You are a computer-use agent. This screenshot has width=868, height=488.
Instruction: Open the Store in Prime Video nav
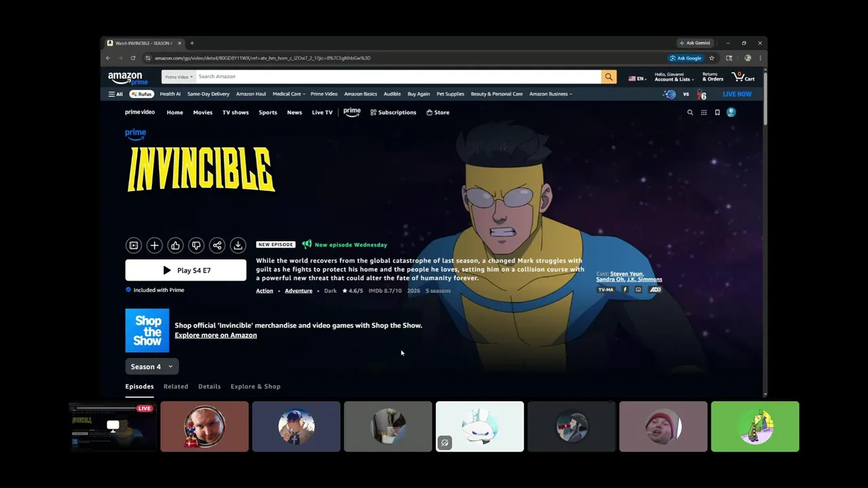(x=438, y=113)
